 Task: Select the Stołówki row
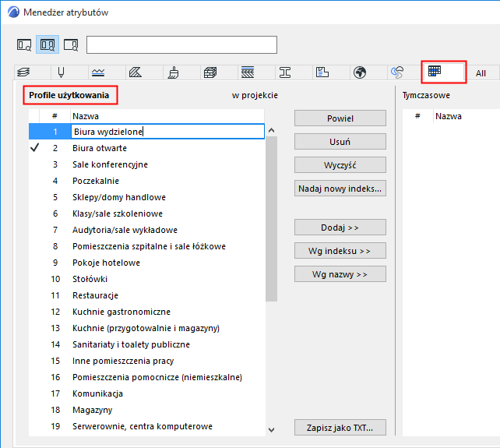pyautogui.click(x=146, y=279)
